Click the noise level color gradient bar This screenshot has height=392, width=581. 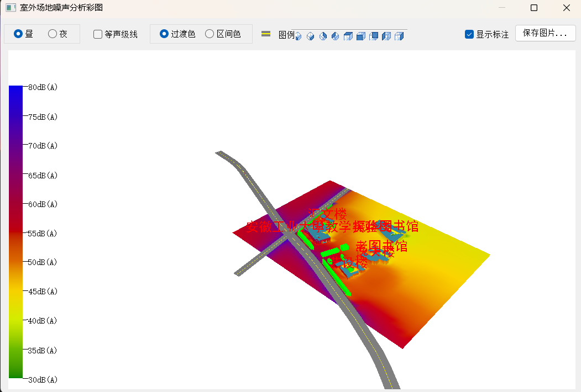click(15, 232)
